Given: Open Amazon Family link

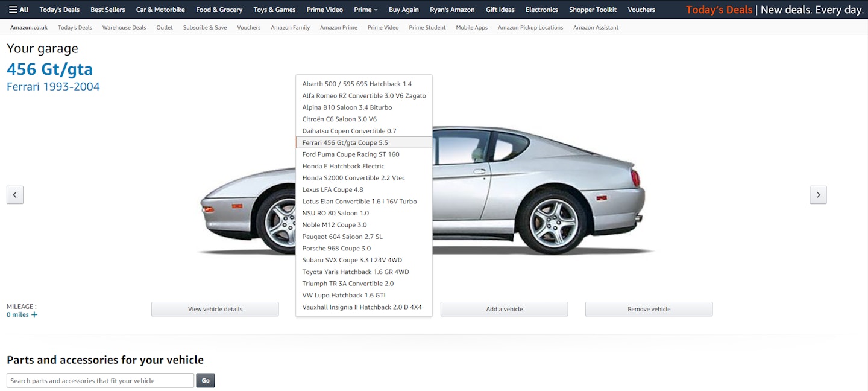Looking at the screenshot, I should point(291,27).
